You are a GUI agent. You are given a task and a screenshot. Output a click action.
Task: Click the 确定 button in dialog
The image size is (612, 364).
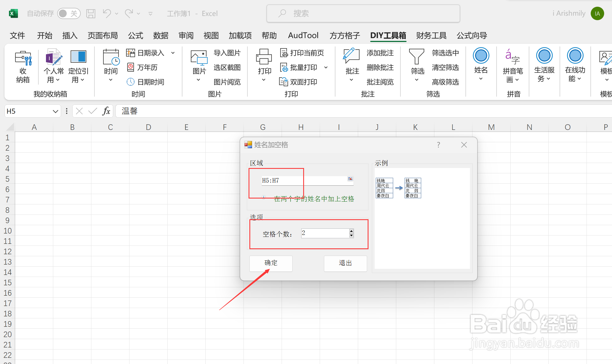click(271, 263)
